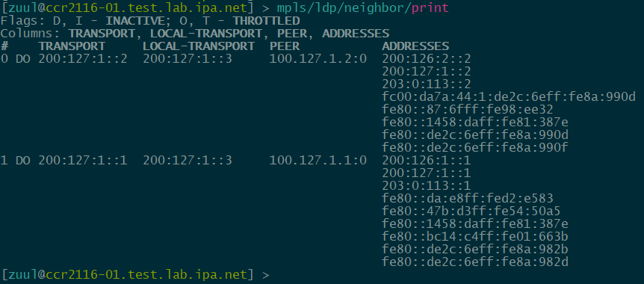Click address fe80::de2c:6eff:fe8a:982d

(475, 262)
